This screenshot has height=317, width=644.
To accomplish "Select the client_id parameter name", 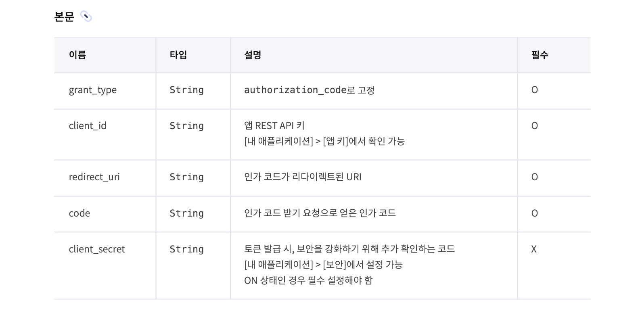I will [88, 126].
